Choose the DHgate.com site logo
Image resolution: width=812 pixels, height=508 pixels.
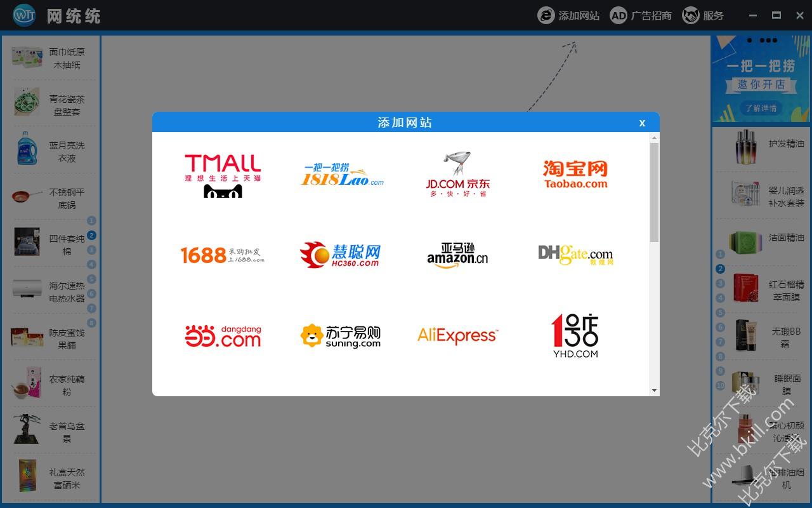tap(575, 255)
